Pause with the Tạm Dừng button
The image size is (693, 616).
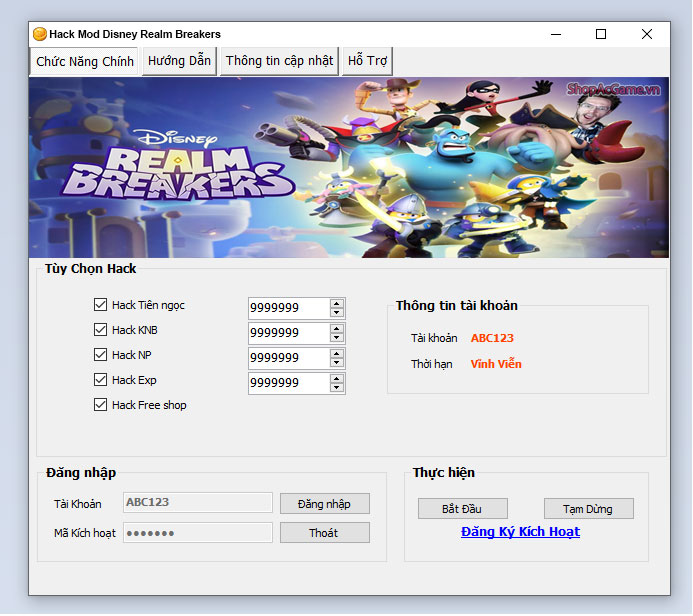(x=589, y=509)
